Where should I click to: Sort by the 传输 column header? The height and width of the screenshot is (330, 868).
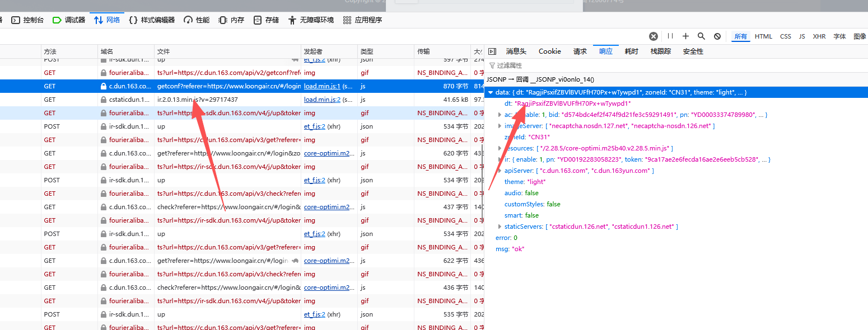point(442,51)
